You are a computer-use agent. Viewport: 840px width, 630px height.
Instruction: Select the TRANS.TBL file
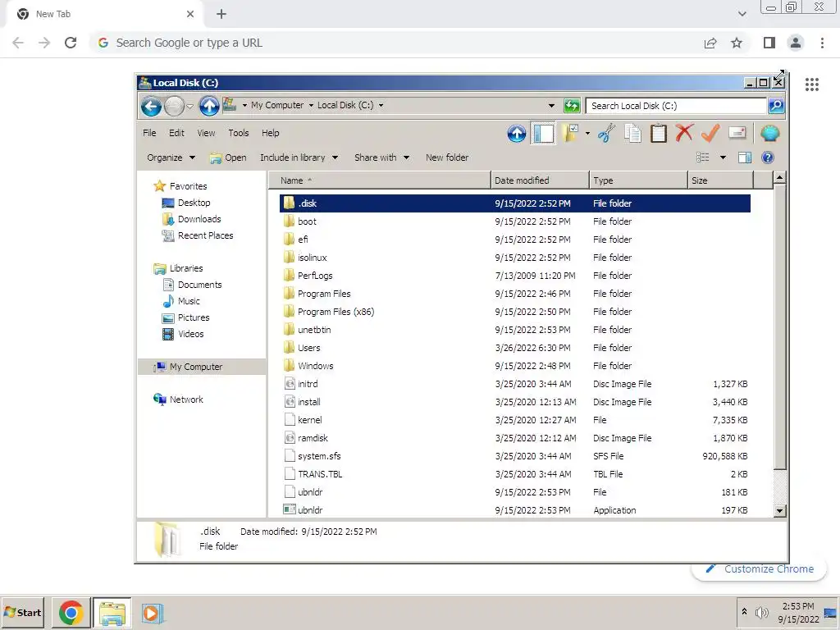click(515, 474)
